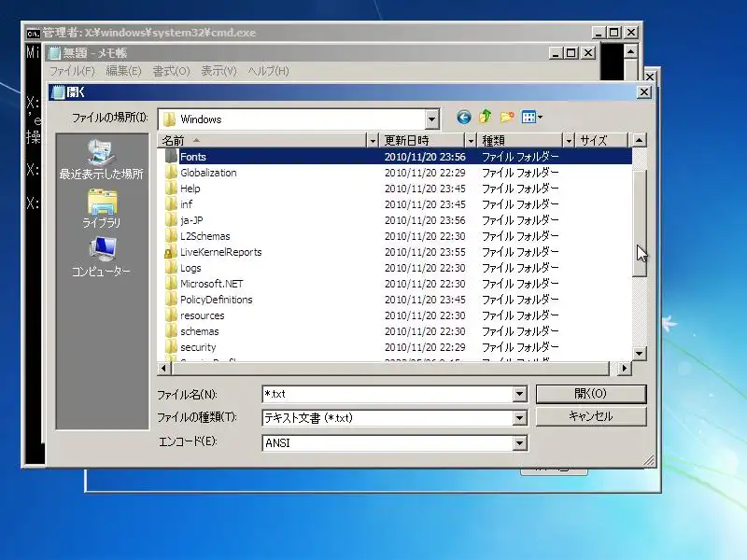Click the file list scroll up arrow
Image resolution: width=747 pixels, height=560 pixels.
pyautogui.click(x=640, y=140)
